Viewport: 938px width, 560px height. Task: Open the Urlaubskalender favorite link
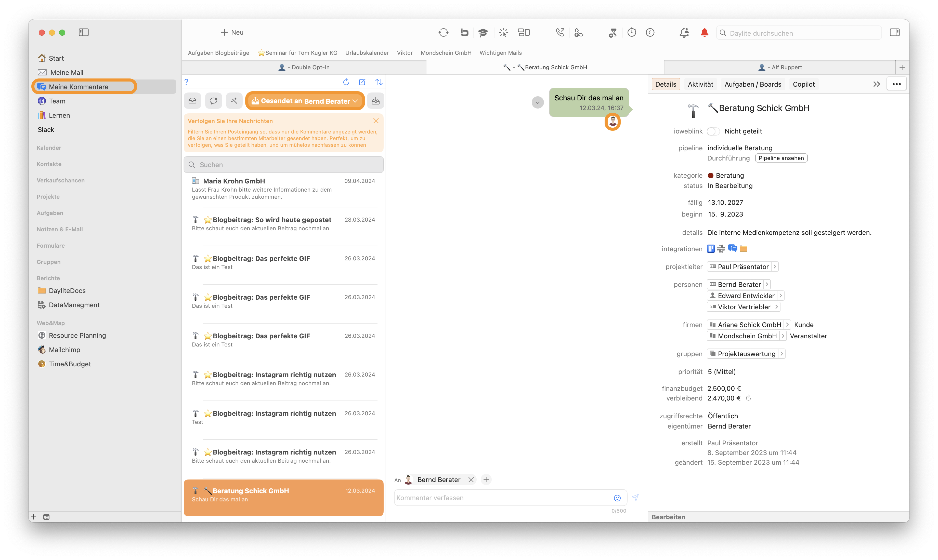pyautogui.click(x=367, y=53)
